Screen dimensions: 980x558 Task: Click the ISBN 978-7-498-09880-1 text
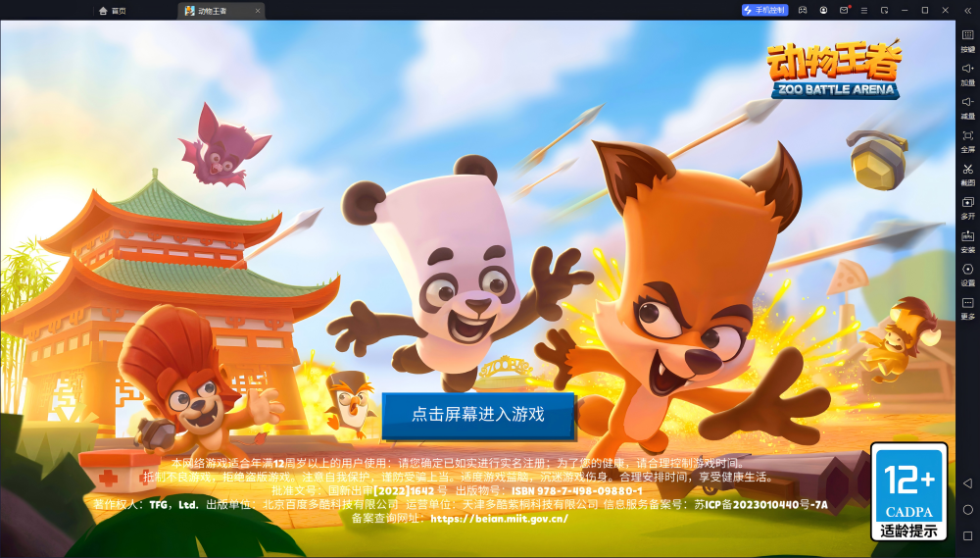tap(577, 491)
